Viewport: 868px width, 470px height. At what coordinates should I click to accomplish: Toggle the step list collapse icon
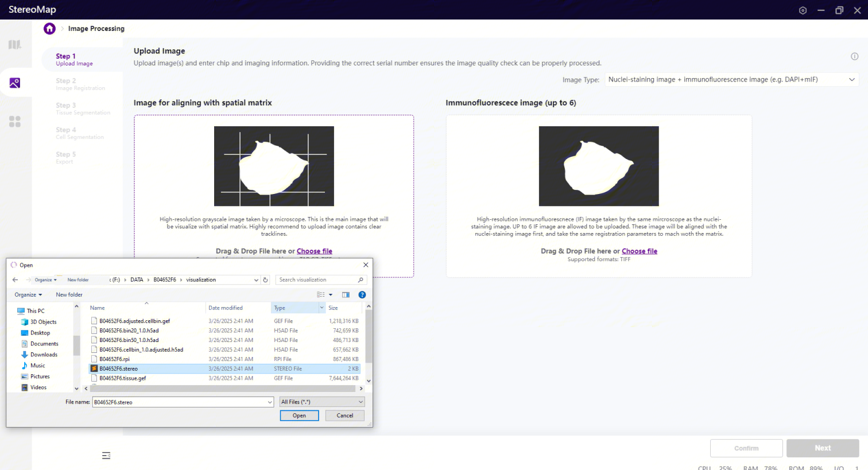tap(106, 456)
